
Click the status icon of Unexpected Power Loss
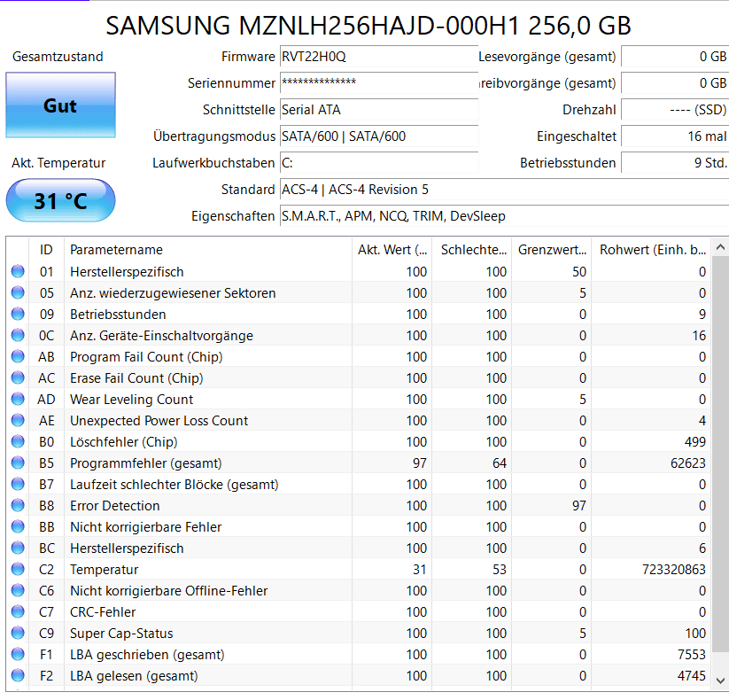coord(18,420)
